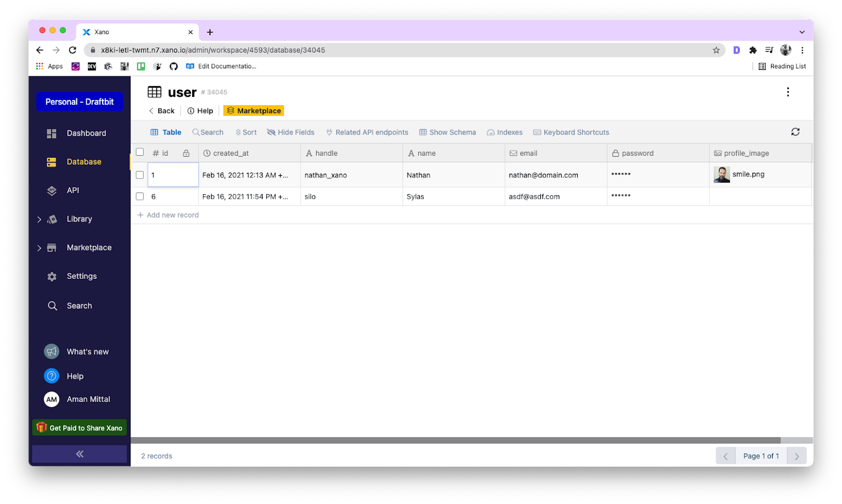
Task: Switch to the Table view tab
Action: tap(166, 133)
